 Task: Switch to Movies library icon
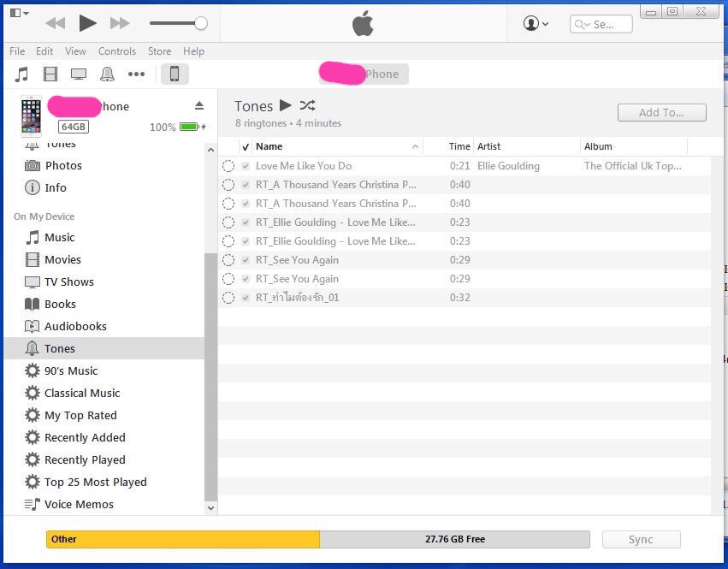click(x=50, y=74)
